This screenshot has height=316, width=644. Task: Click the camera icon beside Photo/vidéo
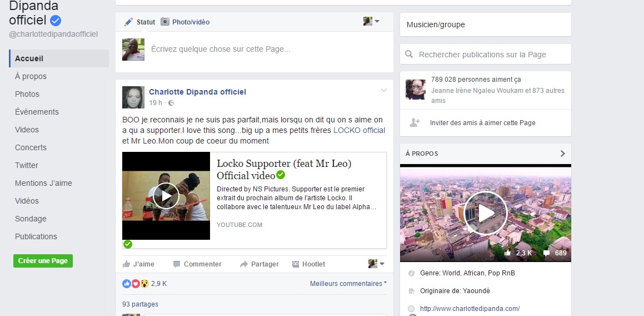point(164,22)
